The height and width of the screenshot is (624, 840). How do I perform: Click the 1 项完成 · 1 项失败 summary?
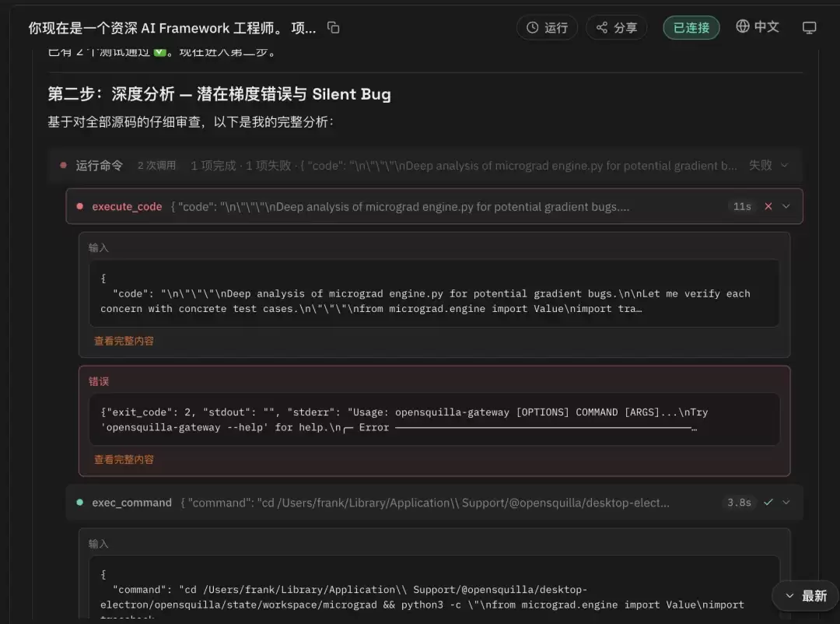(x=240, y=165)
